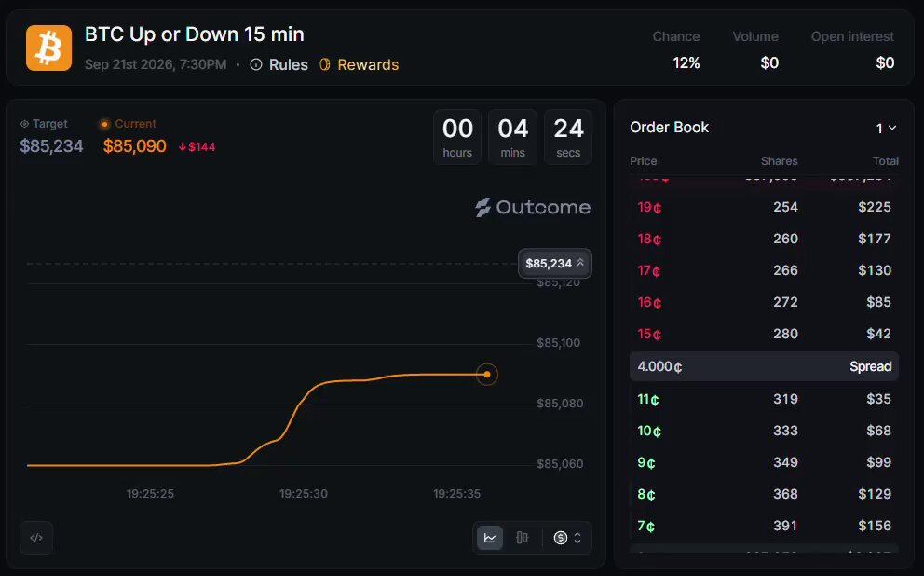Open the Rules link

(288, 64)
